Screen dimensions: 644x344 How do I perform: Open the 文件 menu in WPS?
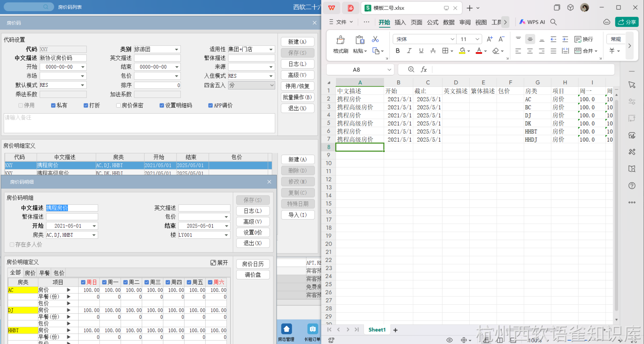[x=341, y=22]
